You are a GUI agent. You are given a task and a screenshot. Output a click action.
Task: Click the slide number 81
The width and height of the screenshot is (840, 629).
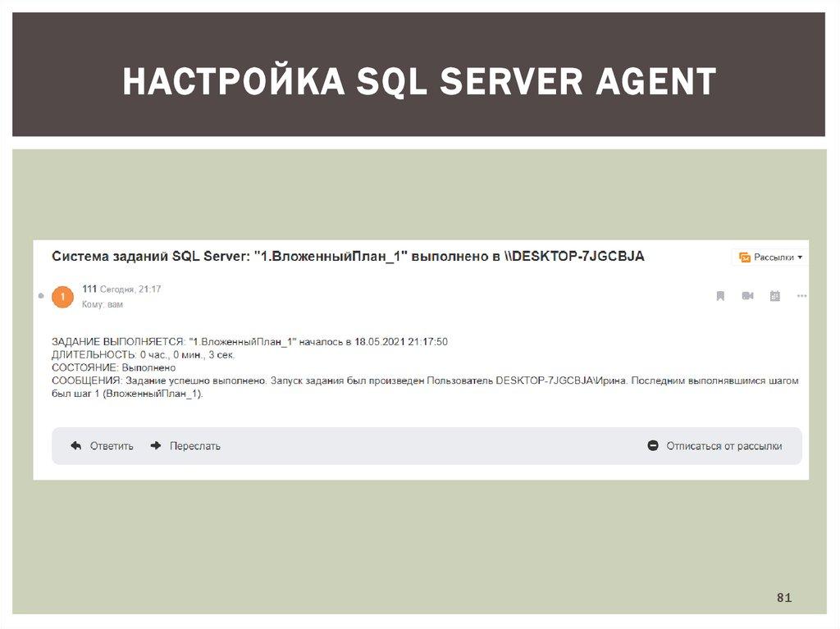click(x=784, y=598)
